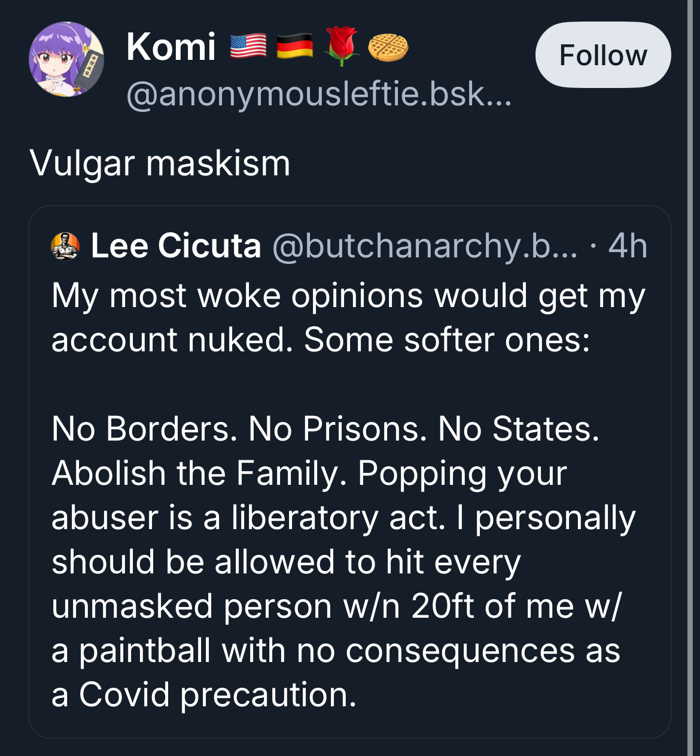Open Komi's anime profile avatar

[x=66, y=59]
